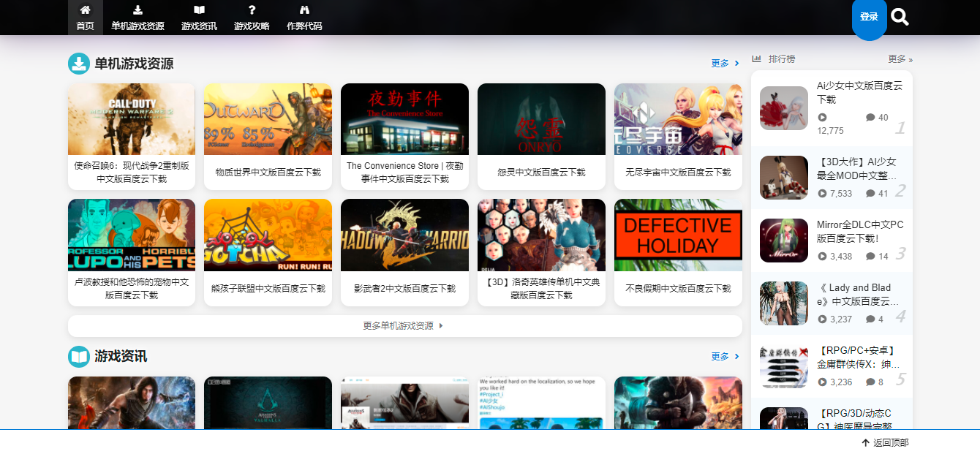Open the Assassin's Creed Valhalla news thumbnail
The height and width of the screenshot is (454, 980).
[x=268, y=403]
